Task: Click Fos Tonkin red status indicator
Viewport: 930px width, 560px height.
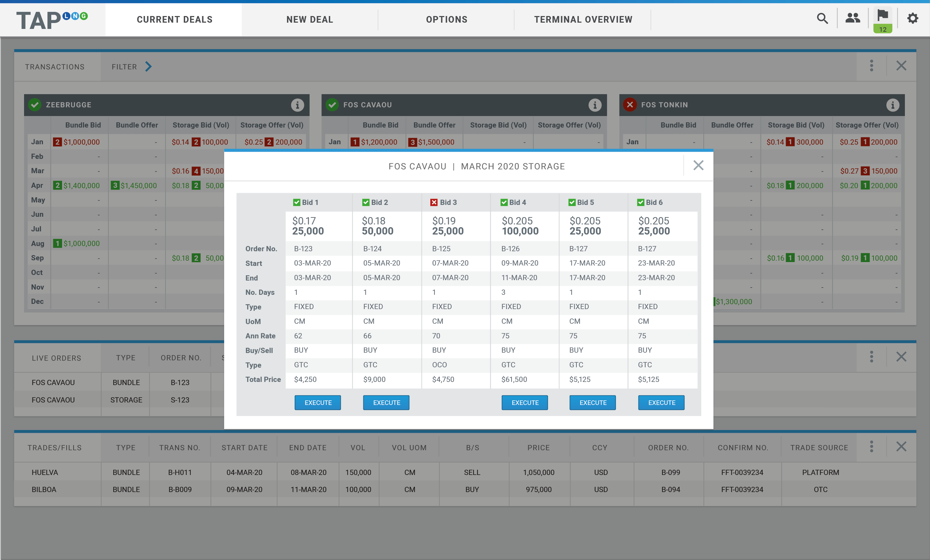Action: 630,105
